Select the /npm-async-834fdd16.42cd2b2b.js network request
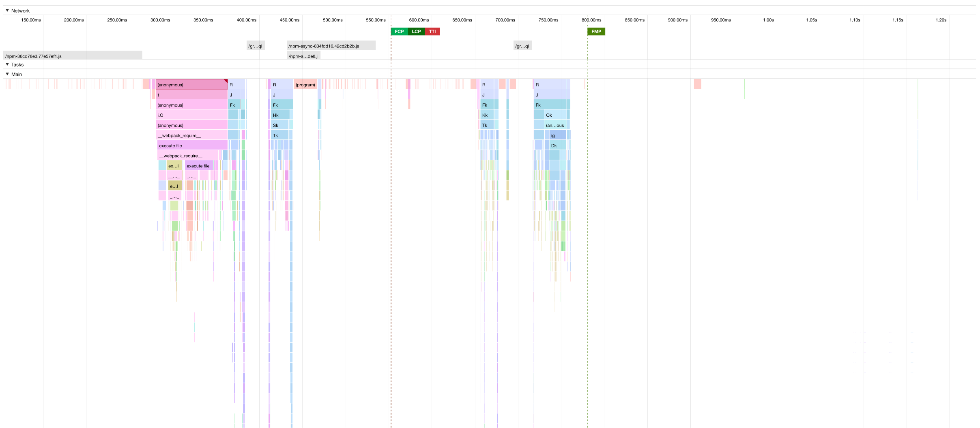Image resolution: width=980 pixels, height=428 pixels. [331, 46]
